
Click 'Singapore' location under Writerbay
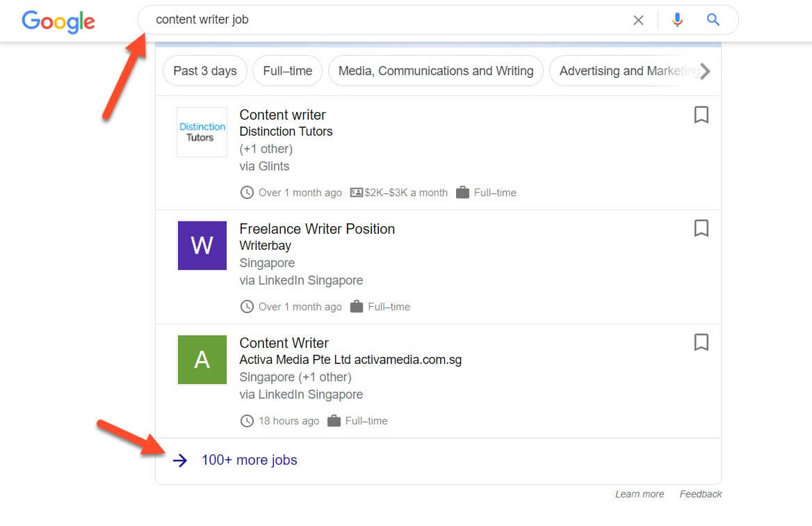[x=267, y=263]
